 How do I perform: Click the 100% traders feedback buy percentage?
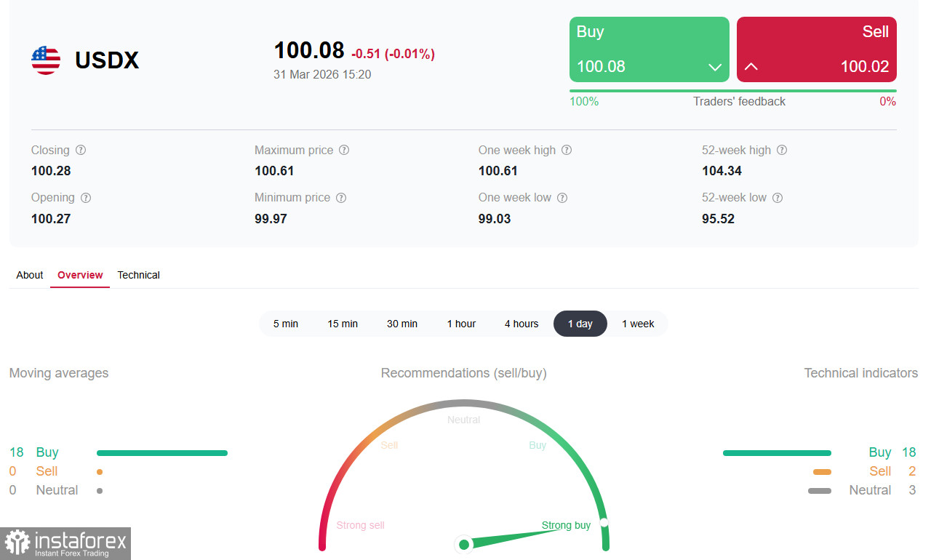(584, 102)
